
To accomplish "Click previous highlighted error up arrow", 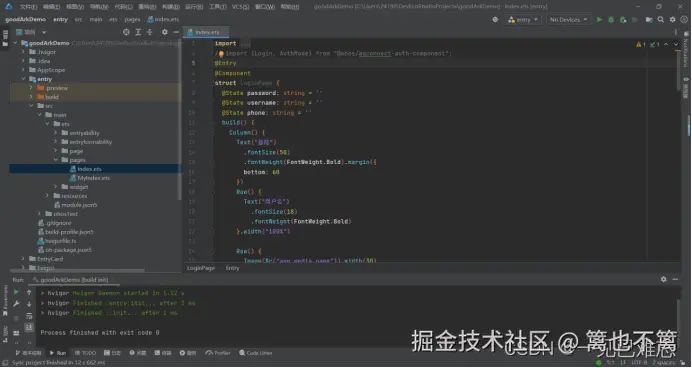I will pyautogui.click(x=666, y=45).
